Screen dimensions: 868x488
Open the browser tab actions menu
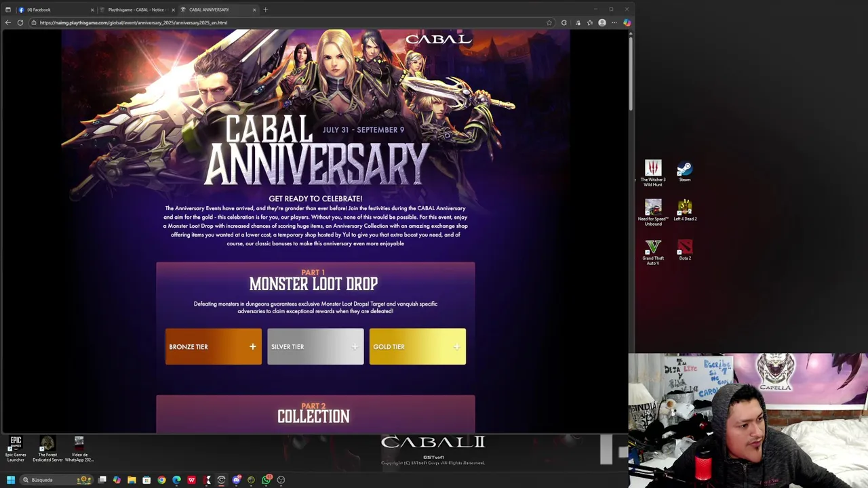[7, 9]
